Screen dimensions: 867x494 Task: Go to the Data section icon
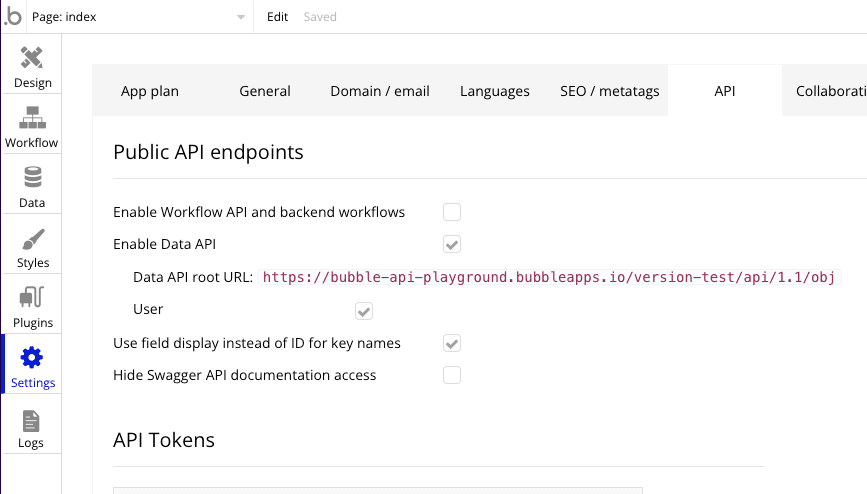pos(33,178)
